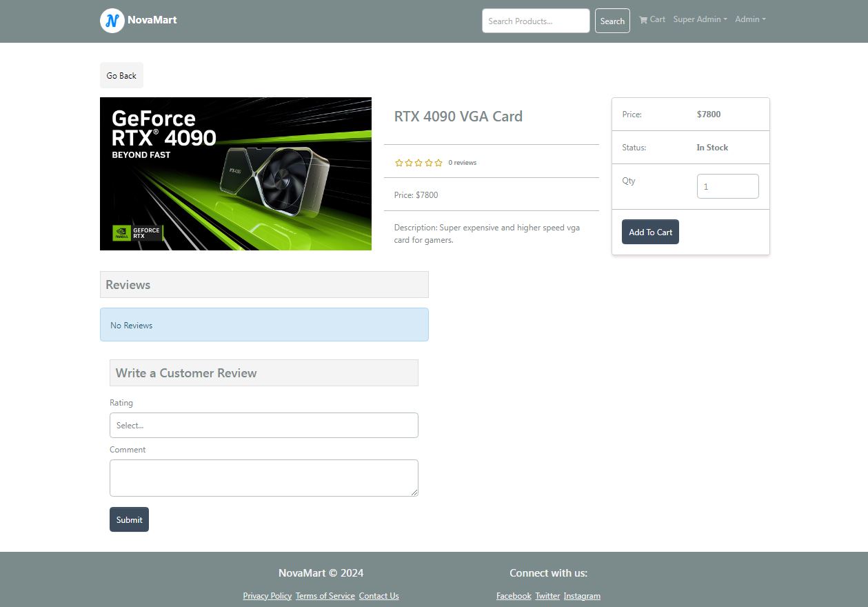Click the Add To Cart button
Viewport: 868px width, 607px height.
(650, 232)
